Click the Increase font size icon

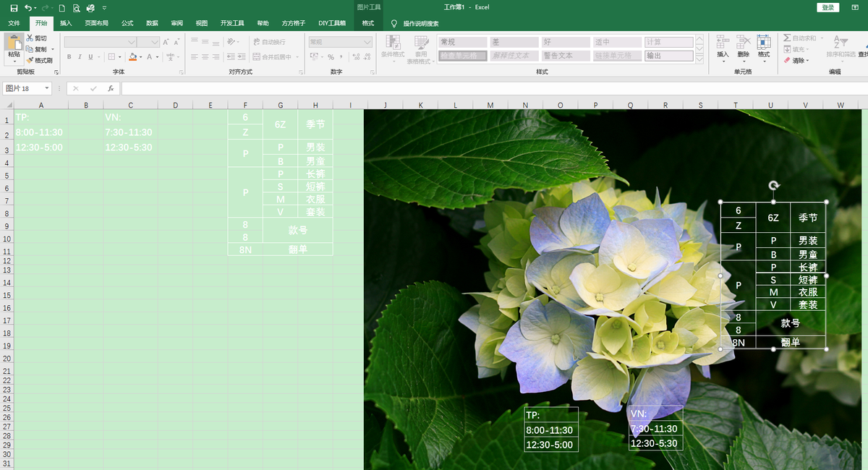[x=166, y=42]
